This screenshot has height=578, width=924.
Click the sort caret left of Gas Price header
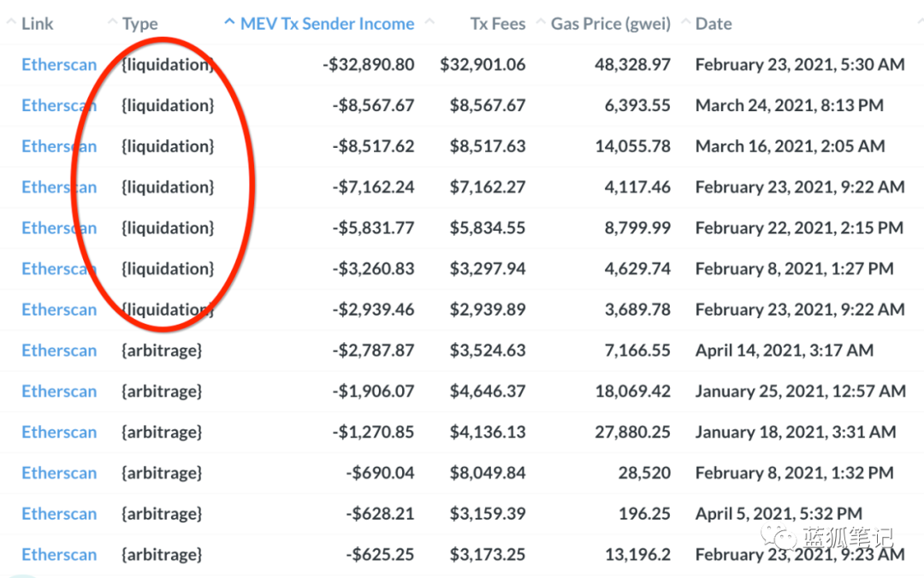click(541, 23)
